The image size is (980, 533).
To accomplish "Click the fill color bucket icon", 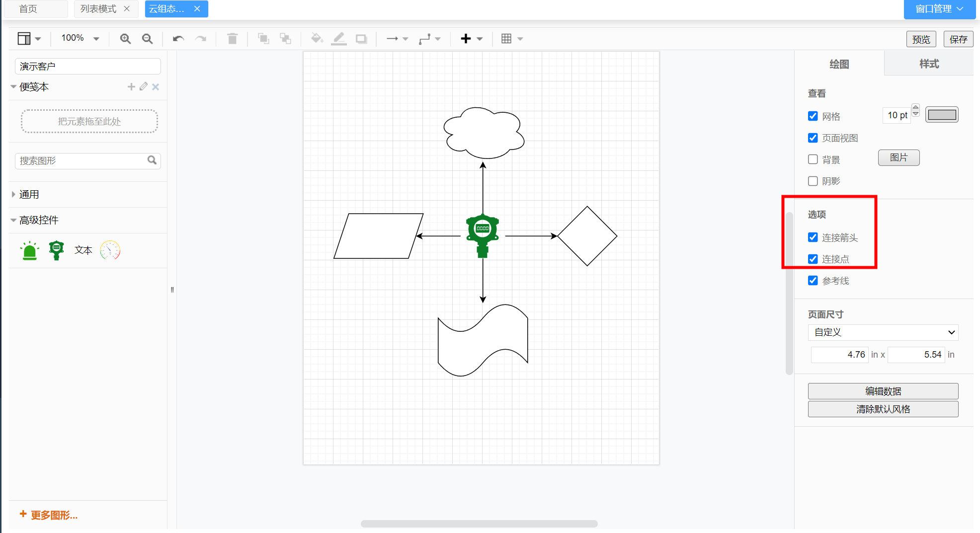I will point(317,39).
